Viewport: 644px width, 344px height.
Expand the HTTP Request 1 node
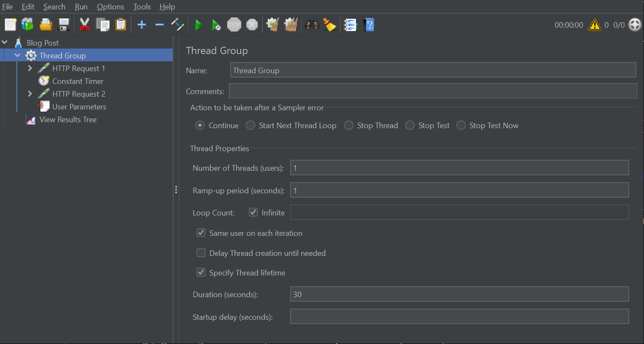[x=30, y=68]
